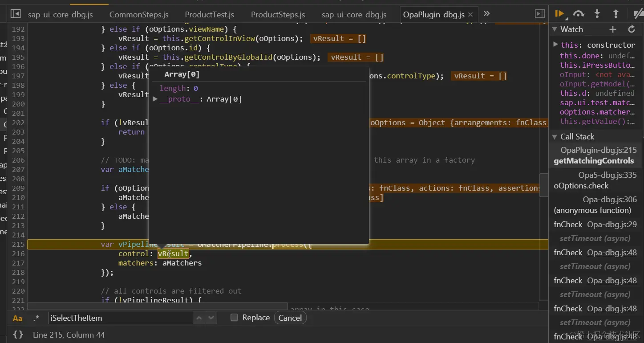Screen dimensions: 644x343
Task: Open the Opa5-dbg.js:335 source link
Action: [x=608, y=175]
